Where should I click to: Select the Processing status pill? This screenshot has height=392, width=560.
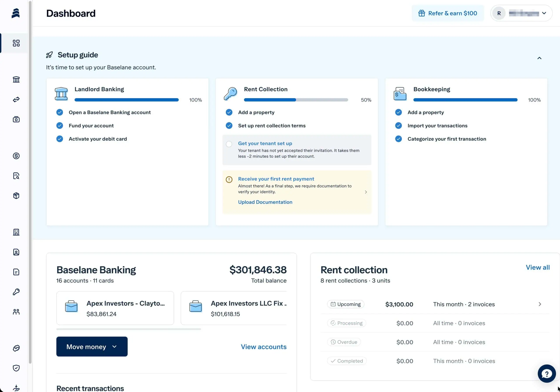coord(346,323)
